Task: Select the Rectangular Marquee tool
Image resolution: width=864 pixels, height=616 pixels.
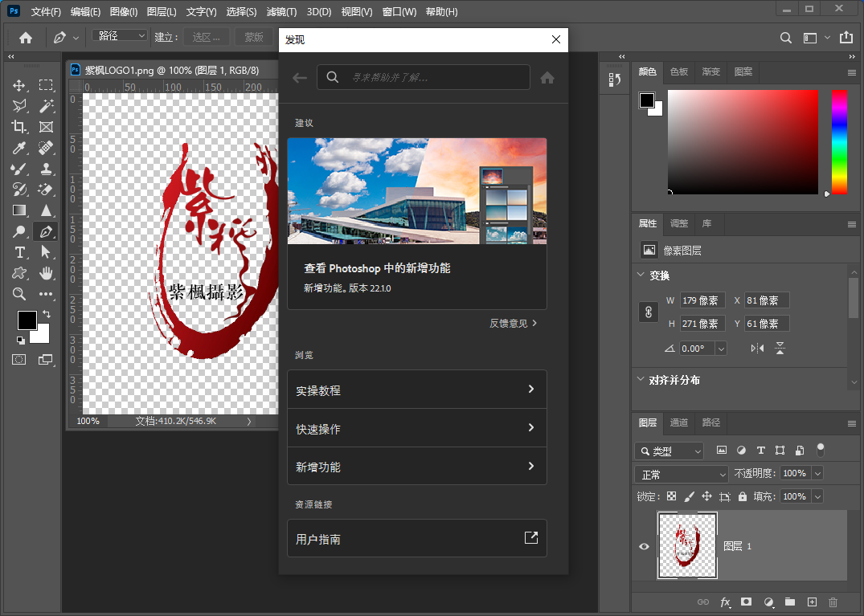Action: click(47, 85)
